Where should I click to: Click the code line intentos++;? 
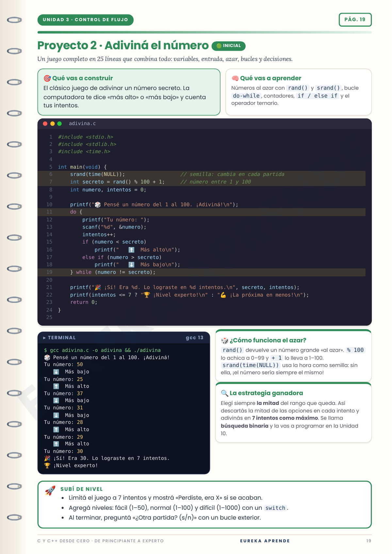pyautogui.click(x=99, y=235)
